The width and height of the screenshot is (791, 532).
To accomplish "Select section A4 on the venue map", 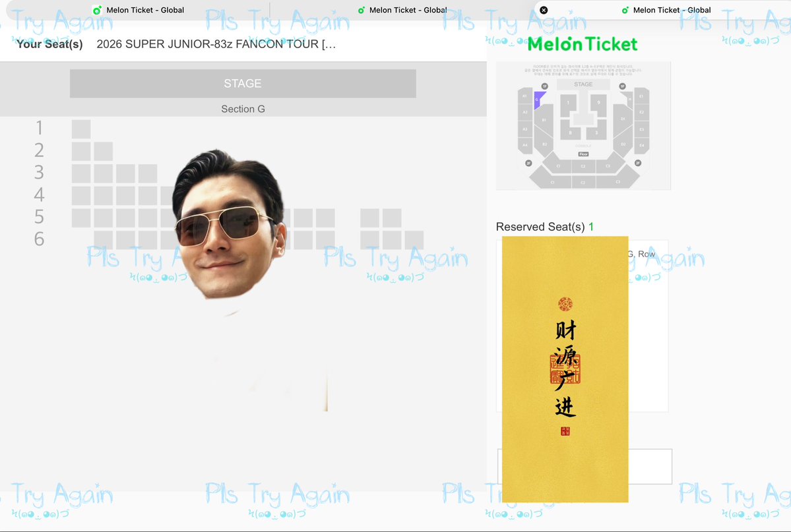I will [x=525, y=145].
